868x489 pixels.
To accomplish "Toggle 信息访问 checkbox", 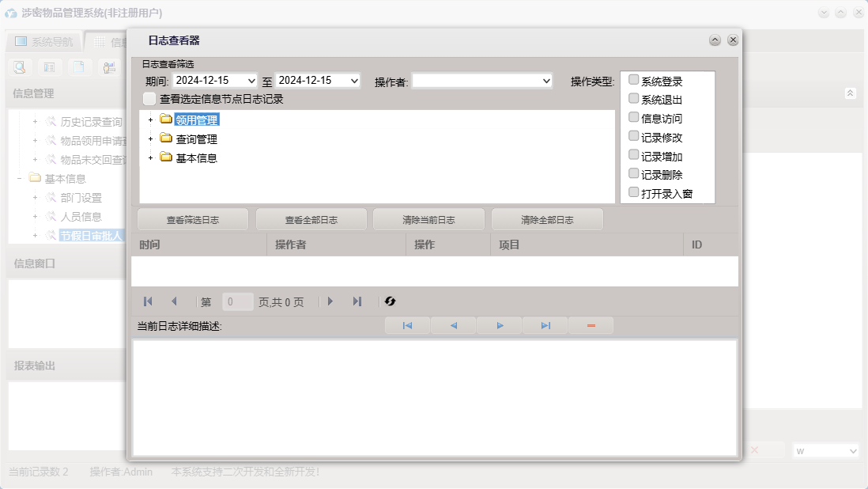I will tap(634, 117).
